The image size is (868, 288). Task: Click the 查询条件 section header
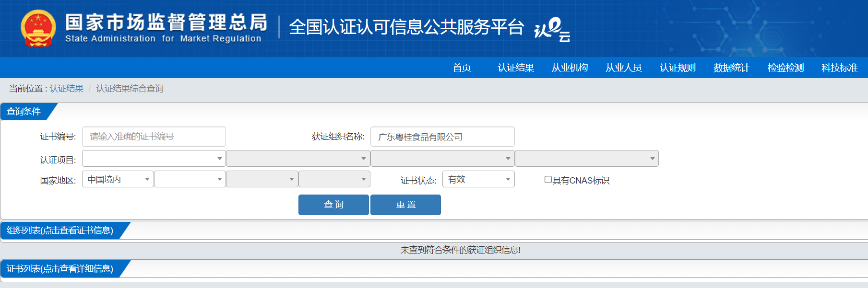[x=24, y=112]
